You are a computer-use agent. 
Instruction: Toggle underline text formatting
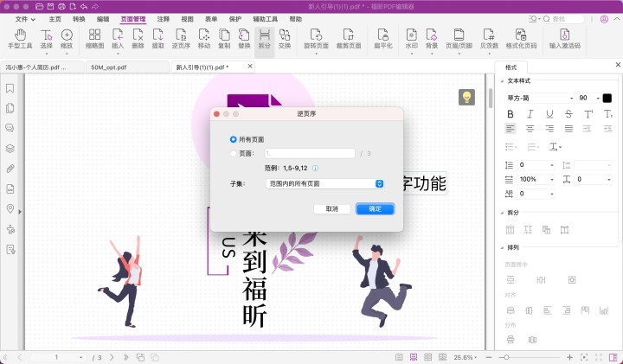pos(549,113)
